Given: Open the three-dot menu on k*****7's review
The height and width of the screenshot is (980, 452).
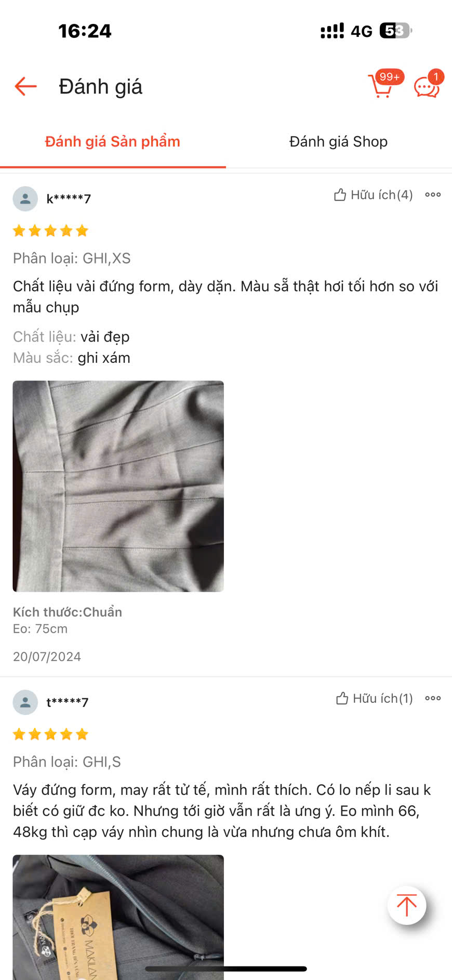Looking at the screenshot, I should pyautogui.click(x=433, y=194).
